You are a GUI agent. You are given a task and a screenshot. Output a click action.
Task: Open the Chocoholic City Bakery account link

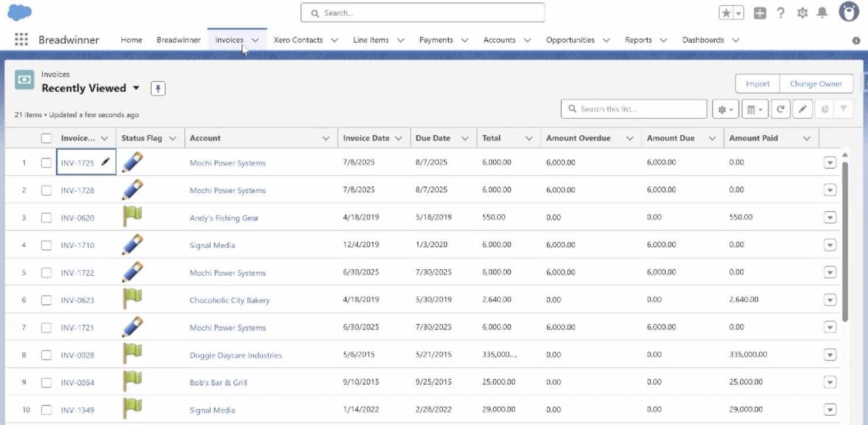point(230,300)
